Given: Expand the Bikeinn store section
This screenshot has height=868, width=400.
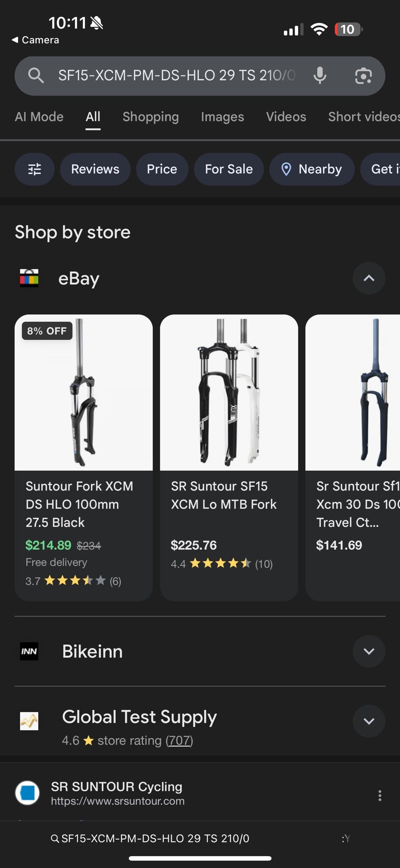Looking at the screenshot, I should click(x=369, y=651).
